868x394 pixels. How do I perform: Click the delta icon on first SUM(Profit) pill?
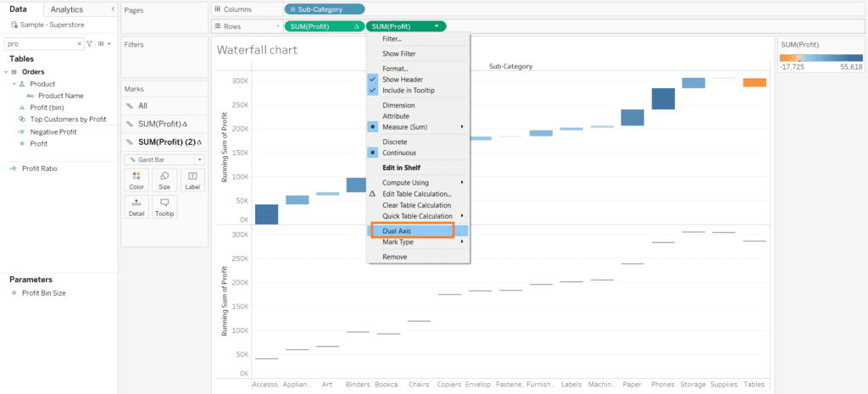coord(357,26)
